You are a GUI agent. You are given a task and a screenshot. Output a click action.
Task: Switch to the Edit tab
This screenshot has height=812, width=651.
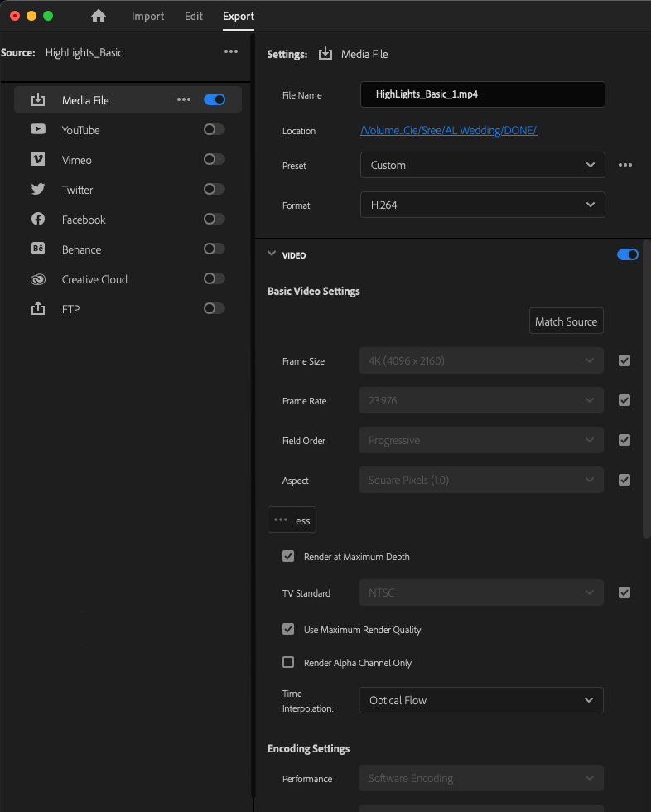194,16
